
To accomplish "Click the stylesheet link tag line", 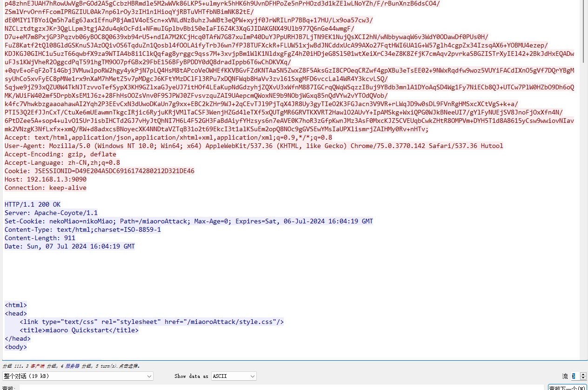I will (151, 322).
